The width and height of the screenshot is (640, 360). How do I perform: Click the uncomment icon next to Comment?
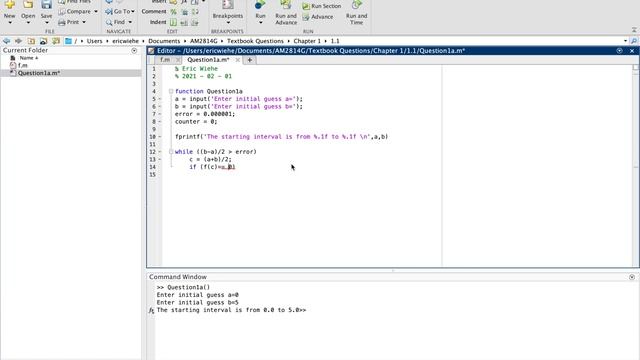(184, 12)
